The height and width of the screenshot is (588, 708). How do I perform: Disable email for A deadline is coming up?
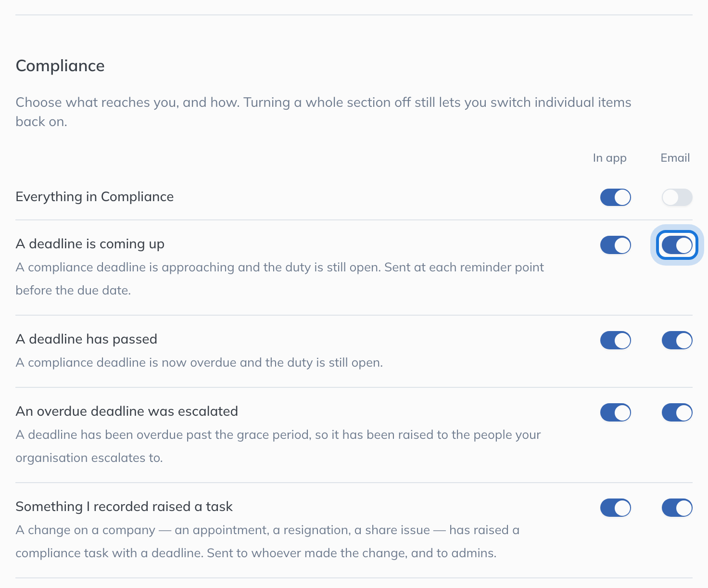point(677,245)
